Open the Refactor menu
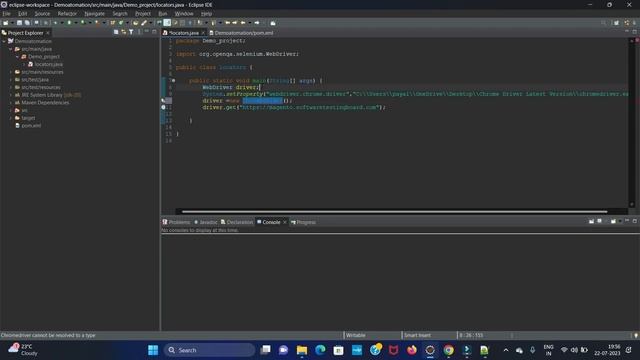The image size is (640, 360). pos(67,13)
